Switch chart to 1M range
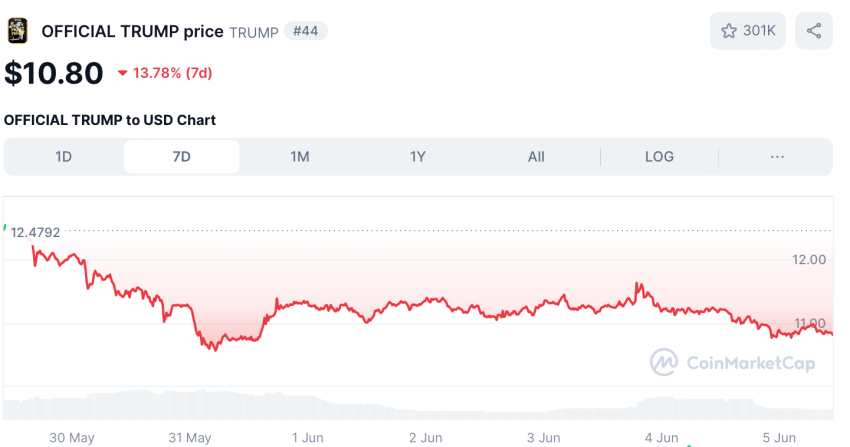The height and width of the screenshot is (447, 850). 299,157
